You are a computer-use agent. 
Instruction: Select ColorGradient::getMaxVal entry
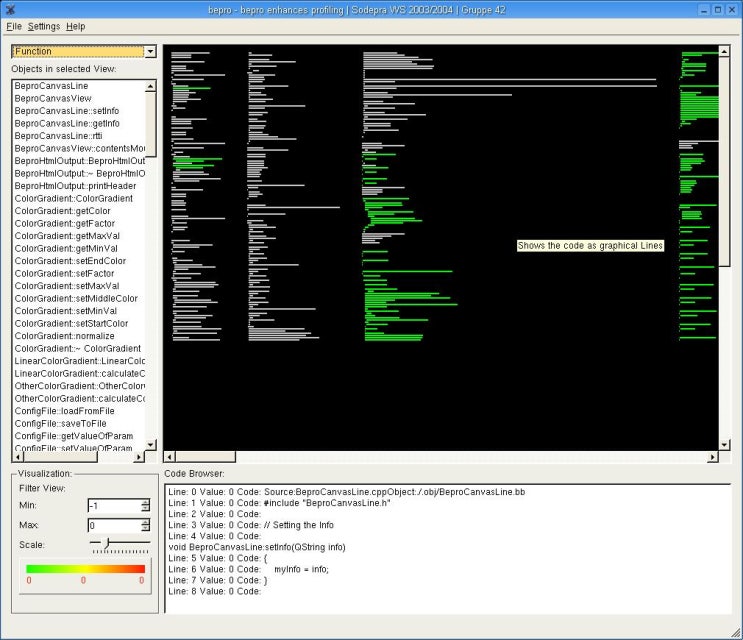(67, 236)
